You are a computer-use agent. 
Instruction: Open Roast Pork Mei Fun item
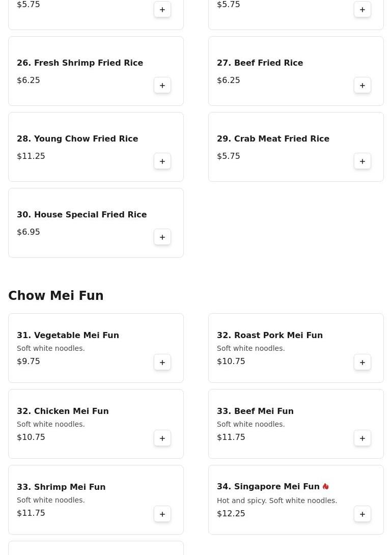[x=270, y=336]
